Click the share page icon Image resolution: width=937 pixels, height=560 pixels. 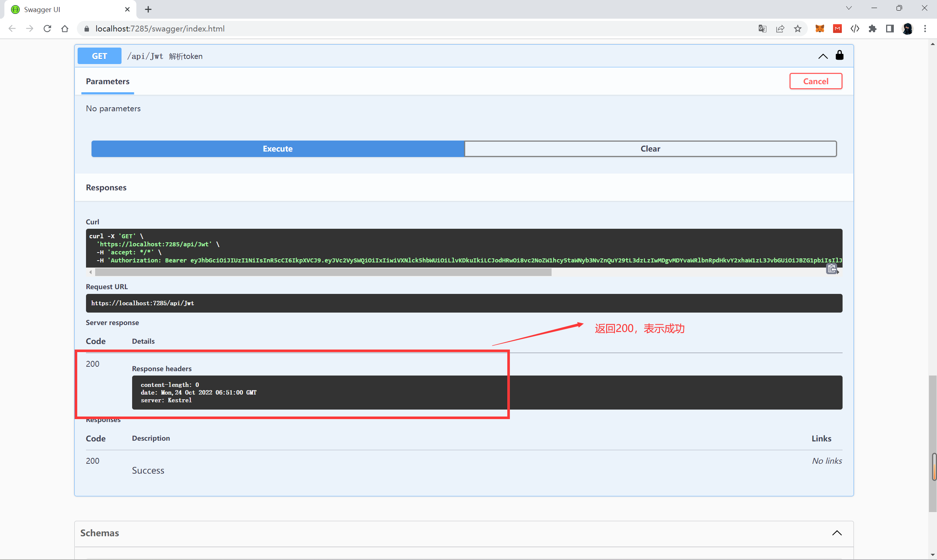pyautogui.click(x=780, y=29)
